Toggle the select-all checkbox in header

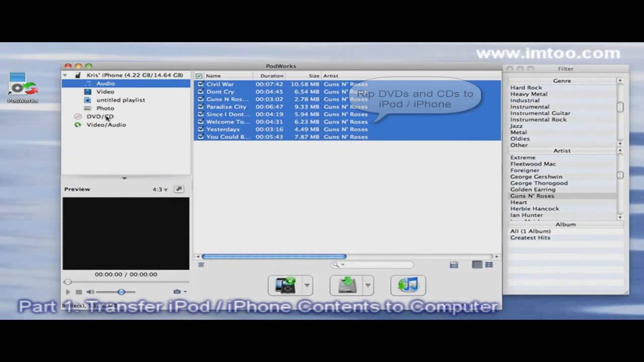199,76
